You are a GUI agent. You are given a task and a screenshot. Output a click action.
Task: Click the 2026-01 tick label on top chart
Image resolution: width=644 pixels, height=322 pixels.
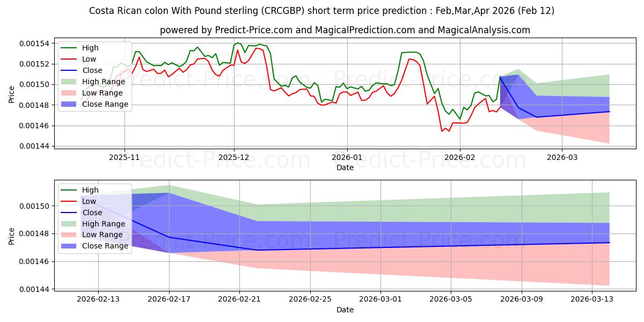pos(347,157)
